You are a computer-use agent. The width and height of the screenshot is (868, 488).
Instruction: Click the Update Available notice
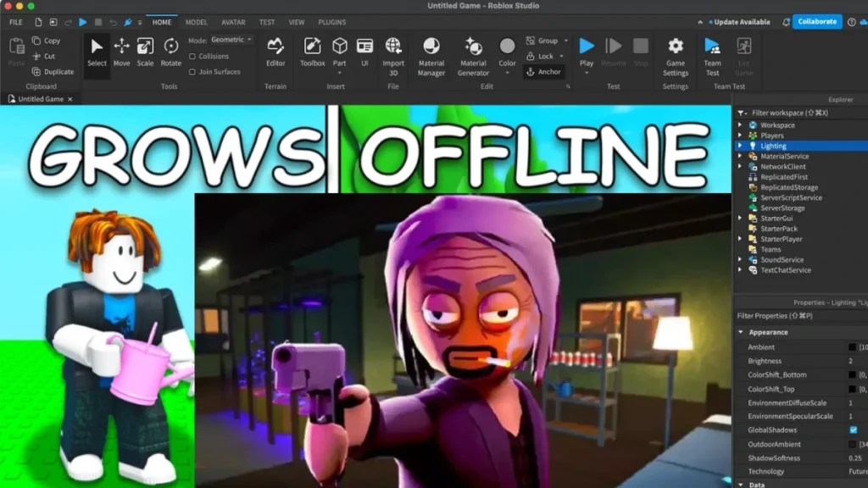[x=739, y=22]
